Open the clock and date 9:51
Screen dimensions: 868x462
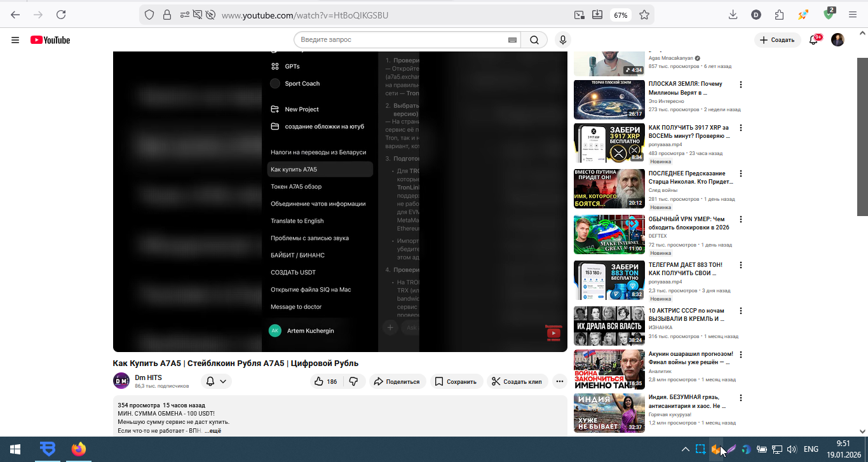(843, 449)
